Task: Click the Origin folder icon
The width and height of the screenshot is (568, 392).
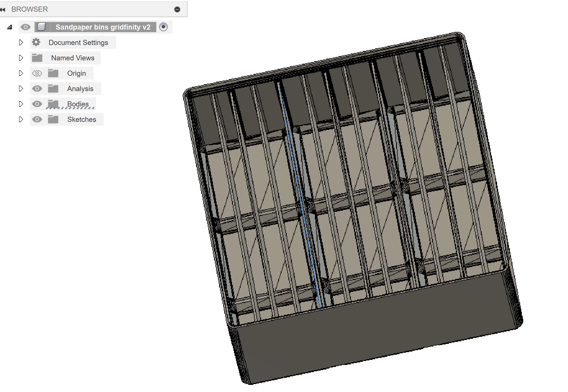Action: [x=53, y=73]
